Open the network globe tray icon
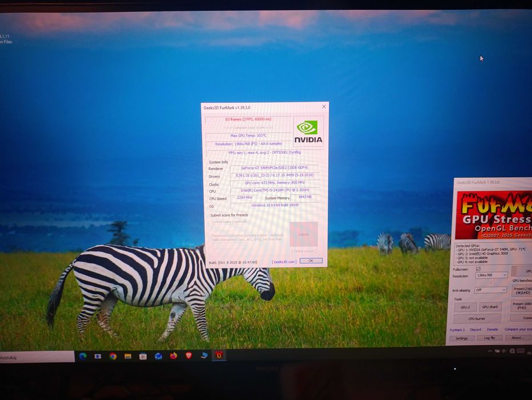This screenshot has width=532, height=400. pos(512,351)
